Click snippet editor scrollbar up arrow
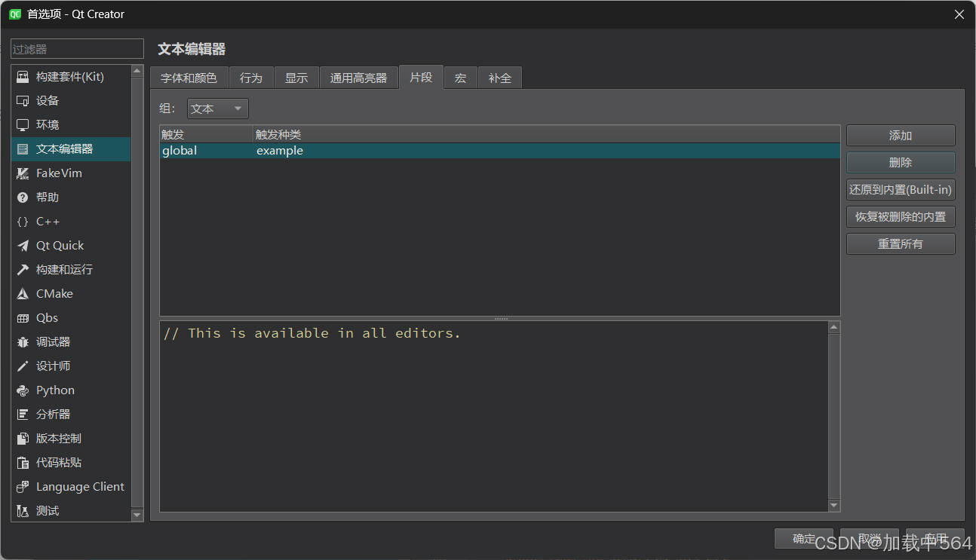Viewport: 976px width, 560px height. pos(833,327)
